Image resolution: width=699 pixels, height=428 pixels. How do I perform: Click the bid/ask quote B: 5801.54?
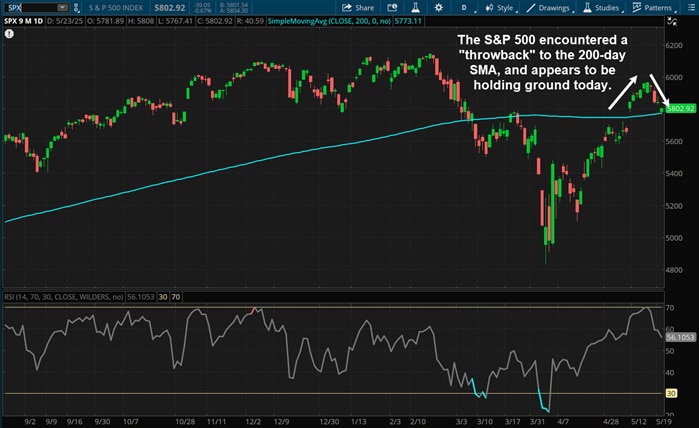coord(234,5)
